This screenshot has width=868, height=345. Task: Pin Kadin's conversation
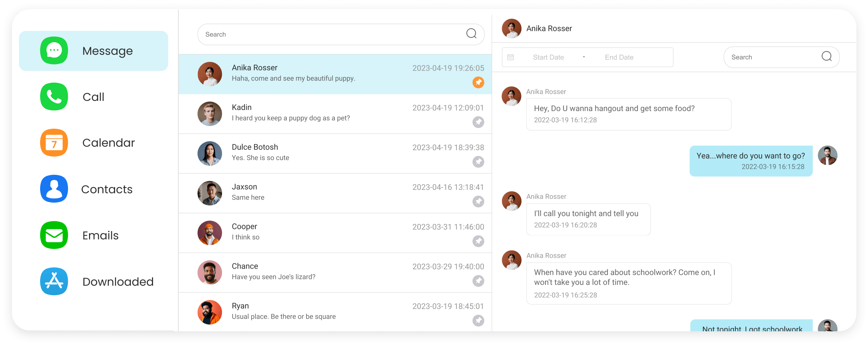click(478, 122)
